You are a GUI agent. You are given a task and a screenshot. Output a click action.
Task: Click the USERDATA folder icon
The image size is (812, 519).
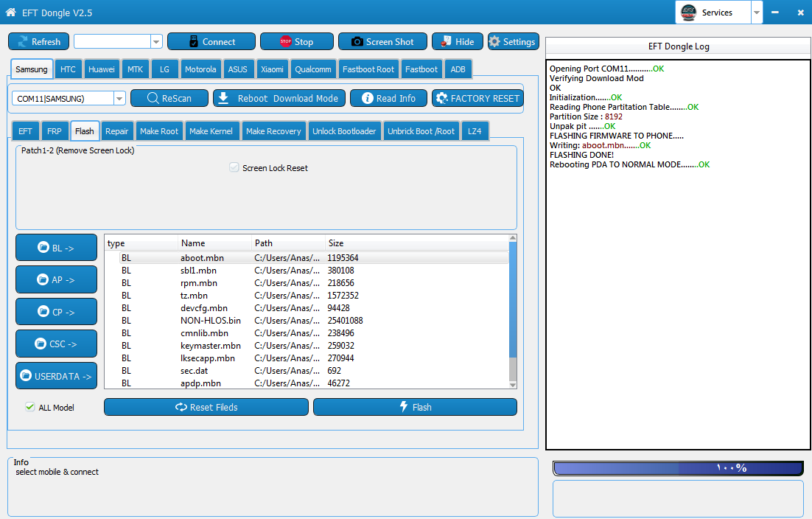pyautogui.click(x=25, y=375)
